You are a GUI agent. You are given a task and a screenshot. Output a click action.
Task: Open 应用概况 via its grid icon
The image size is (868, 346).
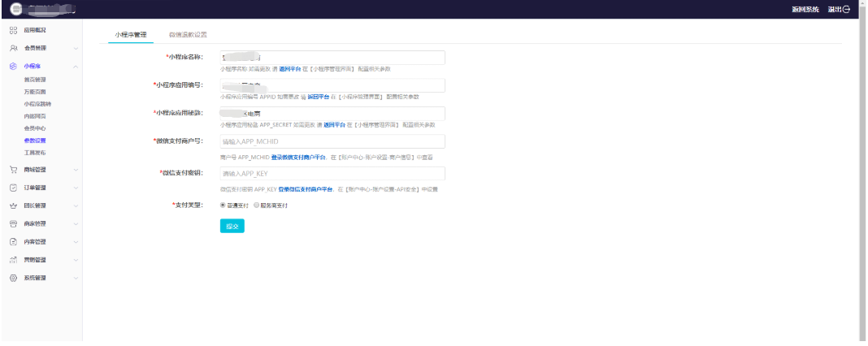pos(14,30)
